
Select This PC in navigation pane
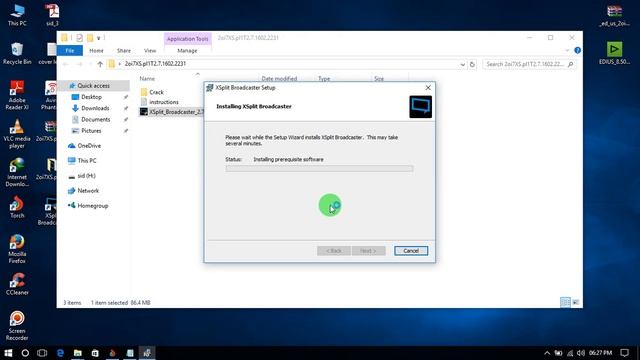(x=87, y=161)
